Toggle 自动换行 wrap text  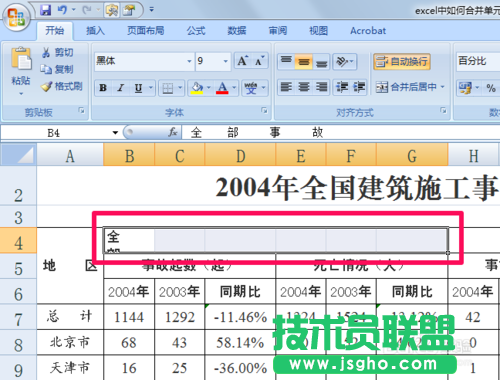[x=402, y=62]
